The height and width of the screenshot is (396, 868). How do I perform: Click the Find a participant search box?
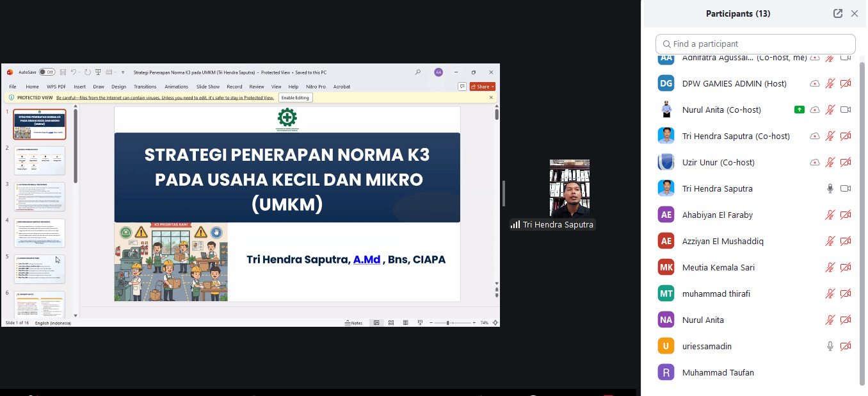click(x=755, y=44)
